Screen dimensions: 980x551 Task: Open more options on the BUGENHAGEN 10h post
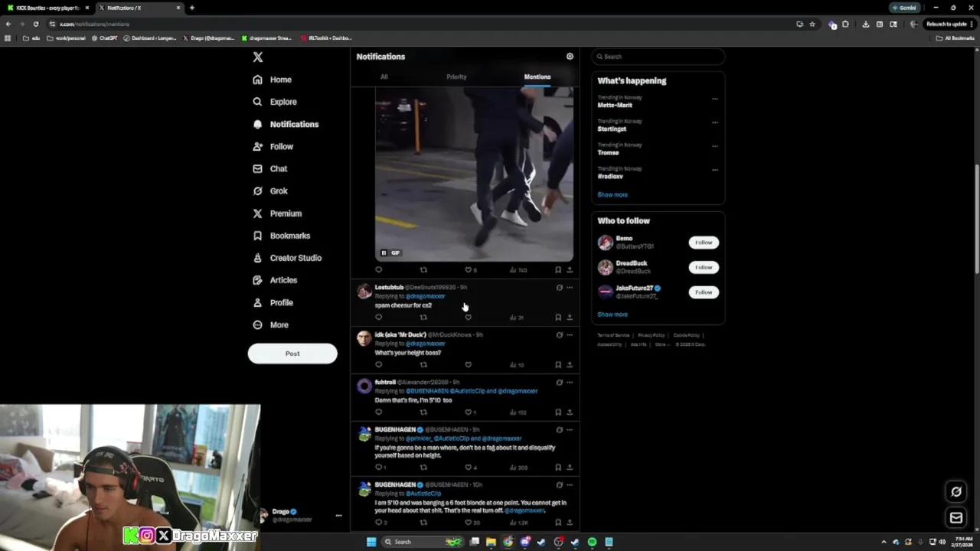570,485
